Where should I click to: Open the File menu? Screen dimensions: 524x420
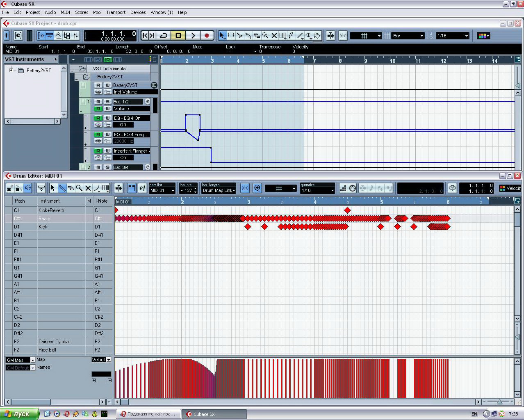(5, 12)
